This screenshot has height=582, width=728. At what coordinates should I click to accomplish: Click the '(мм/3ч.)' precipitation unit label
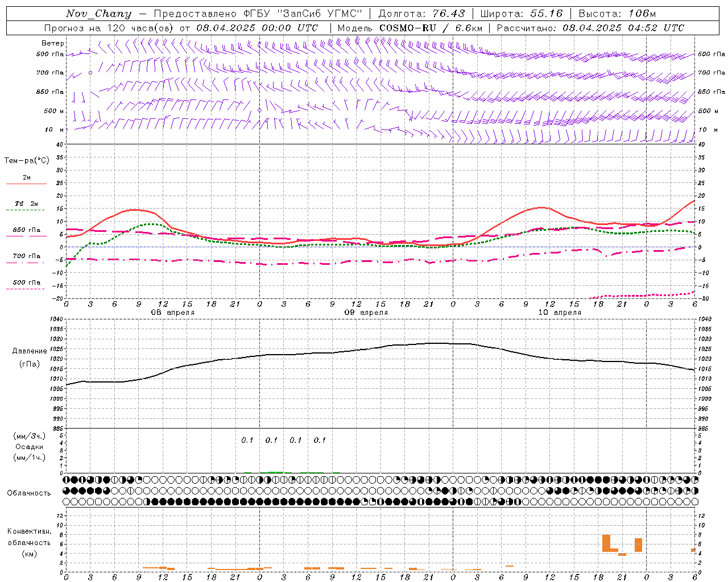[30, 436]
